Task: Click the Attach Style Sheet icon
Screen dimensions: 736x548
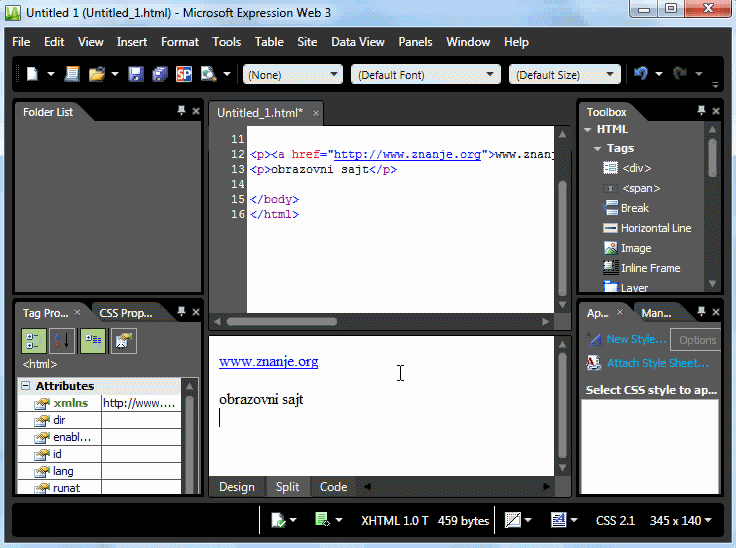Action: tap(594, 363)
